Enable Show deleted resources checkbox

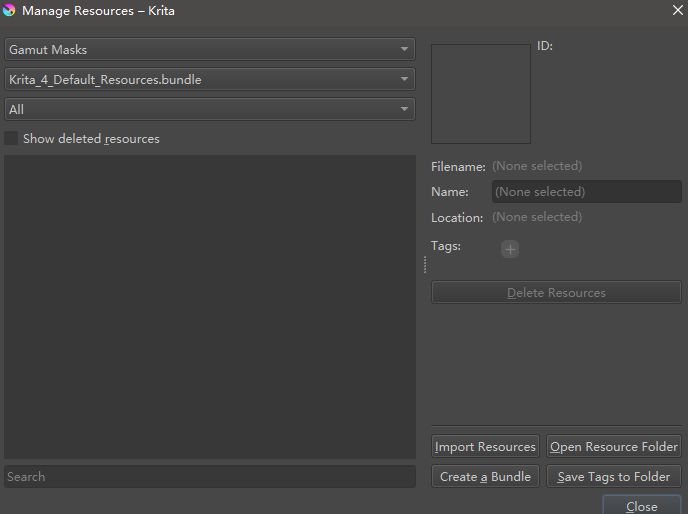pyautogui.click(x=11, y=138)
